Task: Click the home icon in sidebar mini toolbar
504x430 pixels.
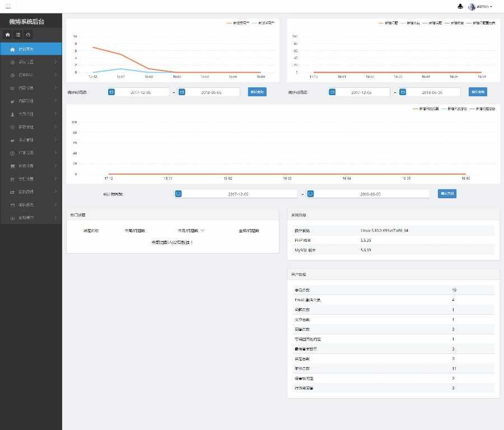Action: click(8, 35)
